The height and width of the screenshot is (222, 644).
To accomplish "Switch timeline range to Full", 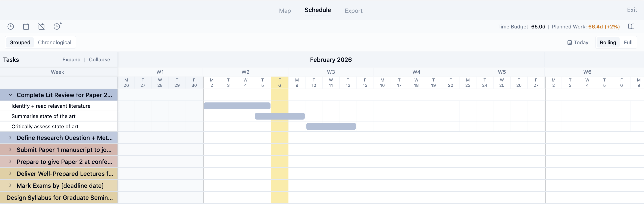I will pyautogui.click(x=628, y=43).
